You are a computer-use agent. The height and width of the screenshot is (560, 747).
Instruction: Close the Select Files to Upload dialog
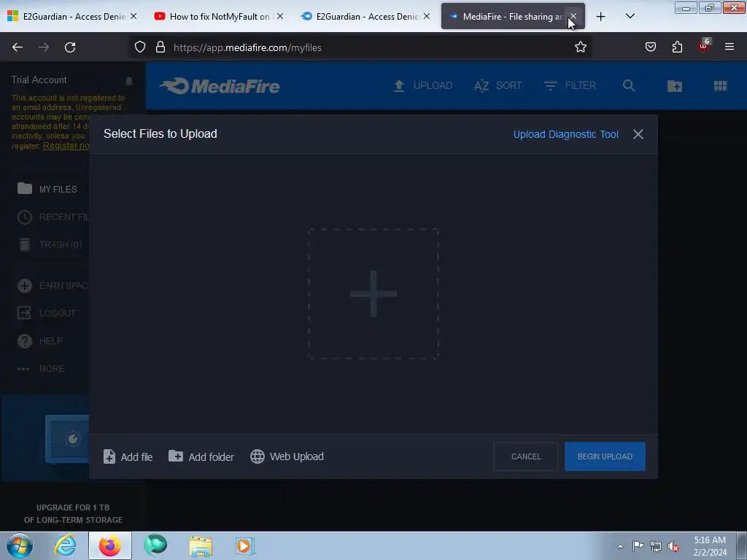[x=638, y=134]
